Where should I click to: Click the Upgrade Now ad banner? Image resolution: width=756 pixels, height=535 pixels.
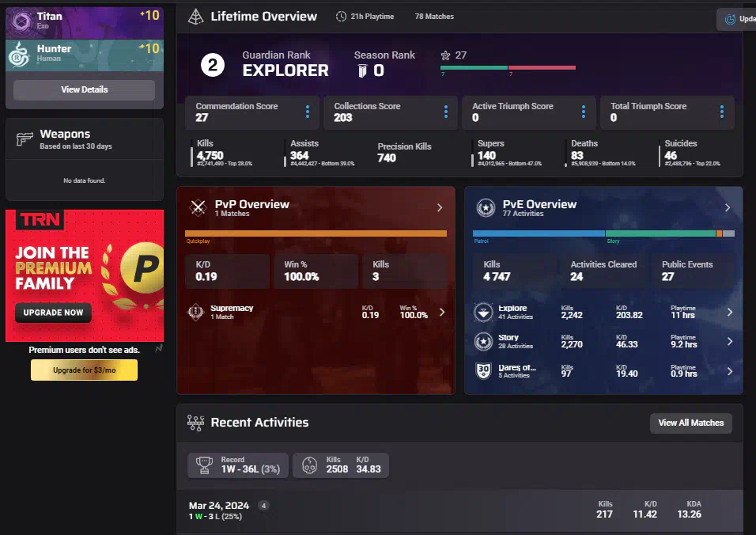[53, 313]
